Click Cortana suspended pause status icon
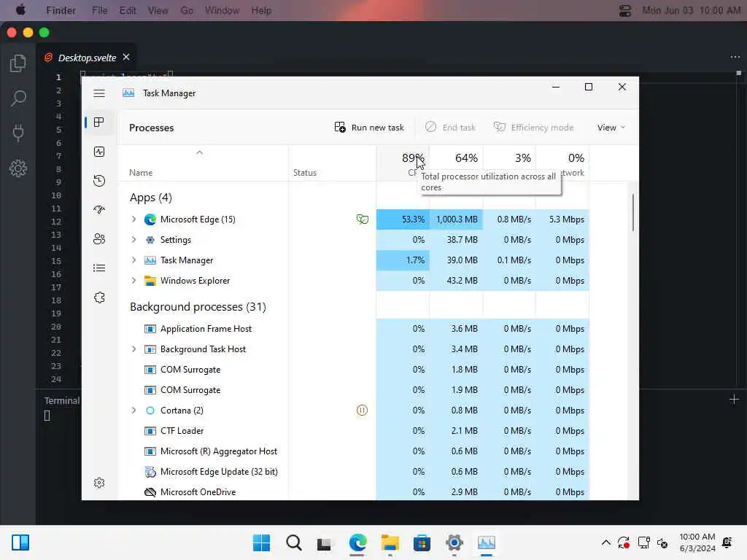The width and height of the screenshot is (747, 560). click(362, 410)
